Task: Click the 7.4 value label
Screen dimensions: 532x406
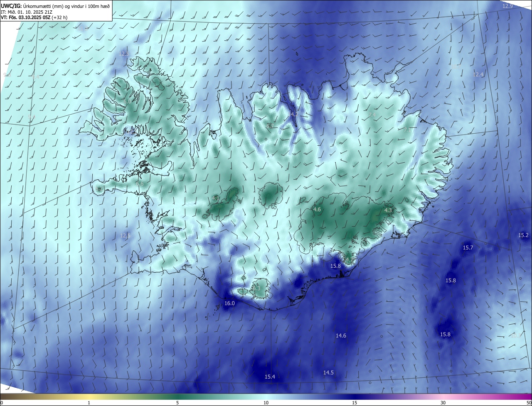Action: (x=372, y=115)
